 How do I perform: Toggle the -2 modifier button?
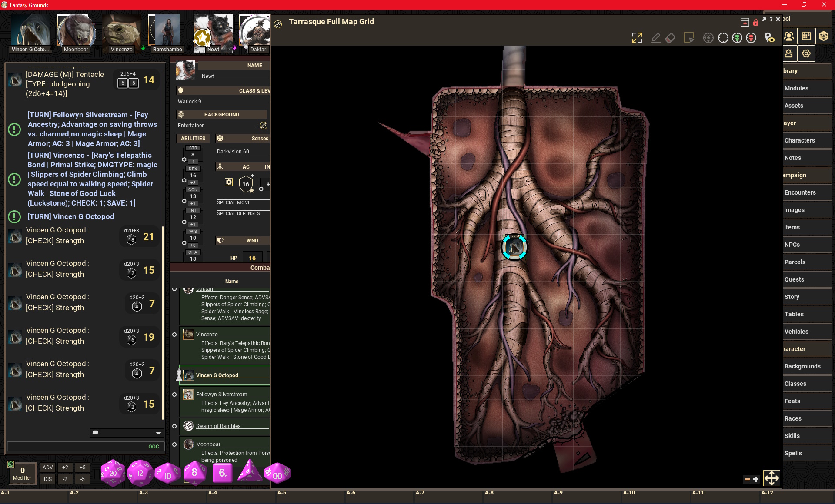click(65, 479)
